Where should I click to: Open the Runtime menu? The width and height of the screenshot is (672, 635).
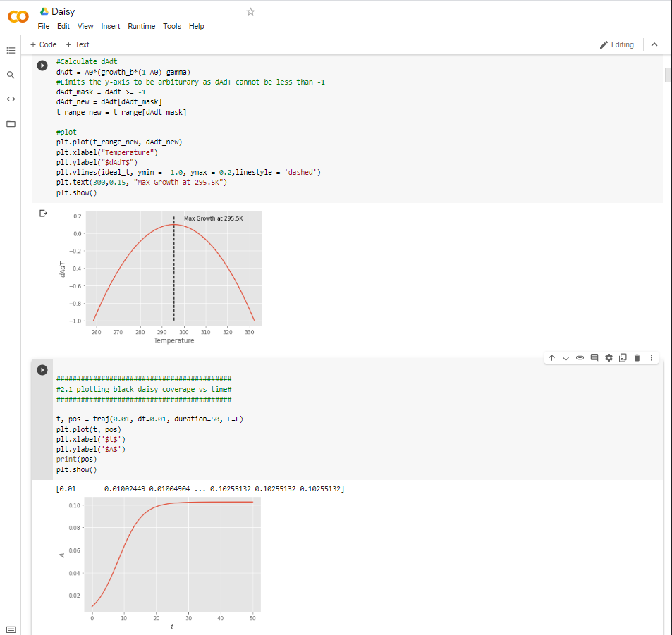142,26
